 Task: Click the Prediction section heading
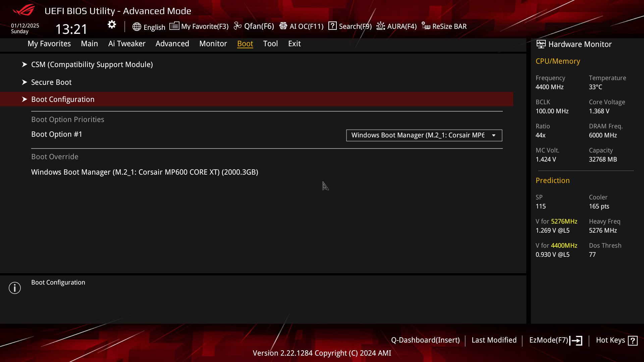coord(552,181)
